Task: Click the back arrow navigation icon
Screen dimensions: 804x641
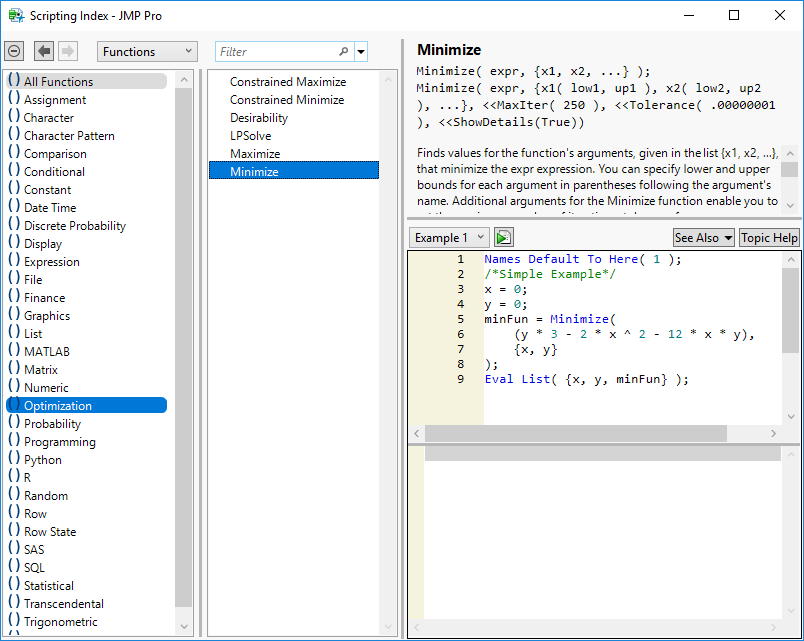Action: pos(44,51)
